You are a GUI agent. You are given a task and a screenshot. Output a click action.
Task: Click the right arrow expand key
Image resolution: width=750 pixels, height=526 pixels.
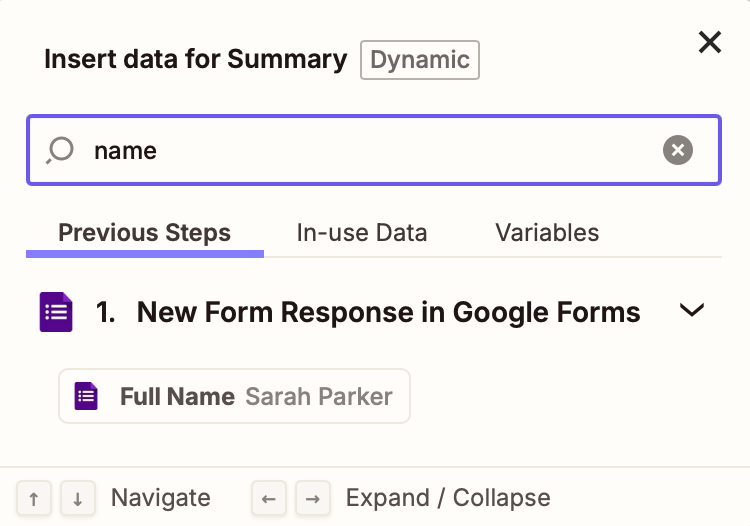pos(313,499)
